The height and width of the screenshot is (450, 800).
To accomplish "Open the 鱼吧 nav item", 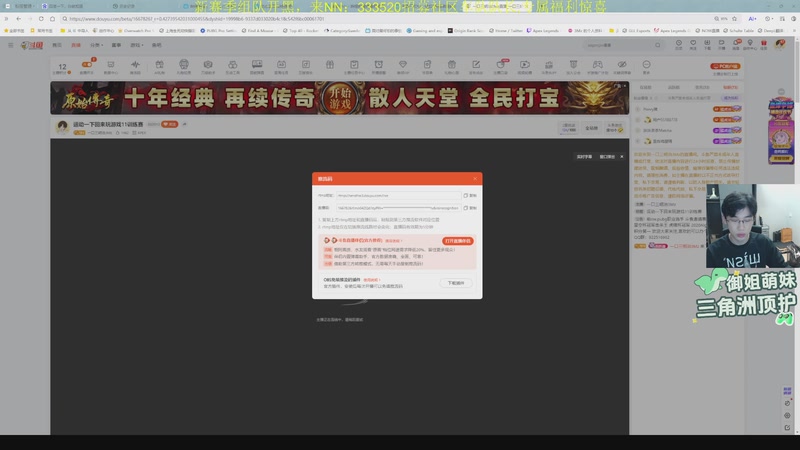I will 157,45.
